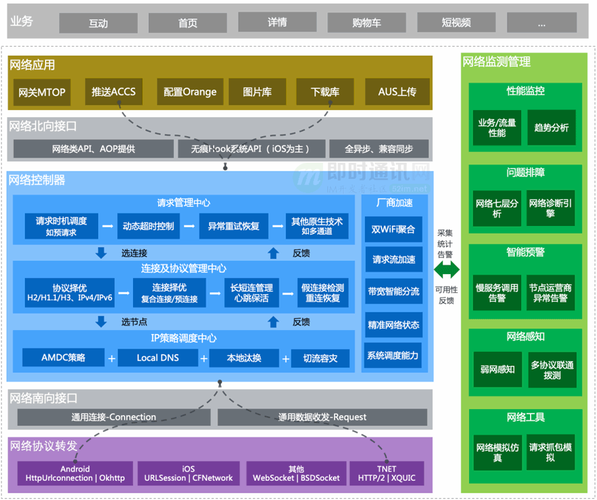Click the Android HttpUrlconnection | Okhttp box
This screenshot has height=500, width=597.
pos(75,473)
